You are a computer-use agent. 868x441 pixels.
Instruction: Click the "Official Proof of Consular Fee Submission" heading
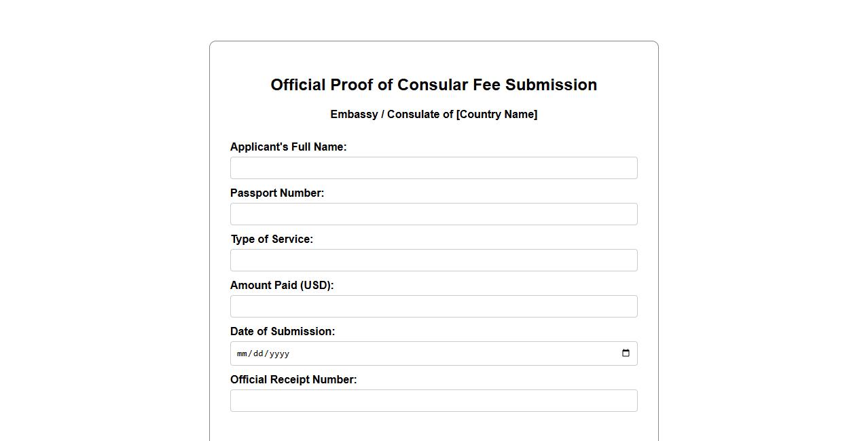(433, 85)
